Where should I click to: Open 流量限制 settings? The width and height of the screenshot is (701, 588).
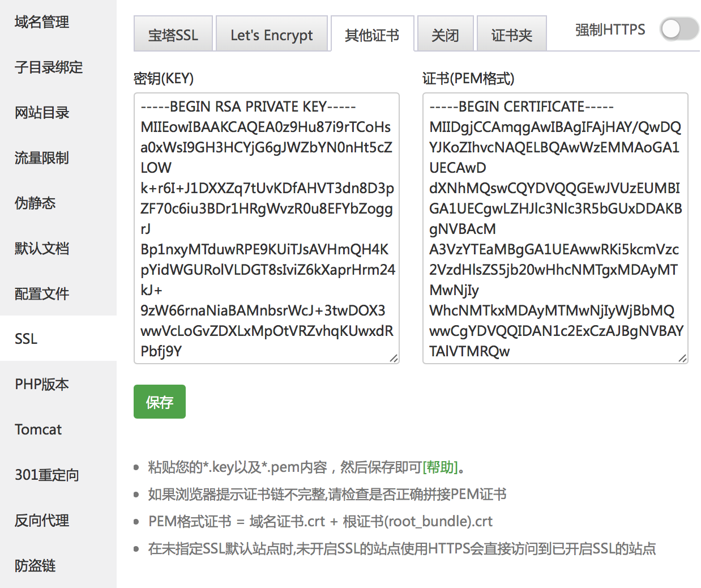click(x=58, y=157)
